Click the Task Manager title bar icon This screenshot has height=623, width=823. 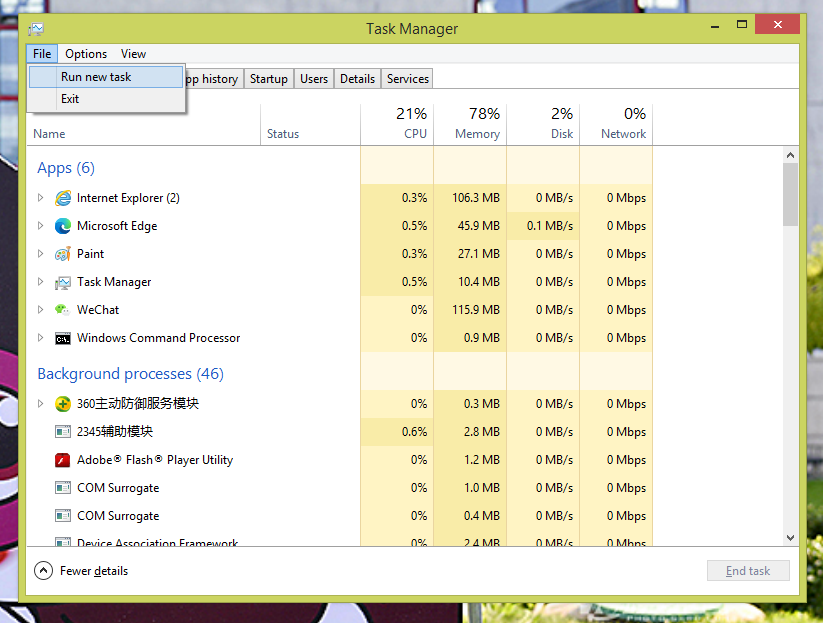pyautogui.click(x=36, y=29)
